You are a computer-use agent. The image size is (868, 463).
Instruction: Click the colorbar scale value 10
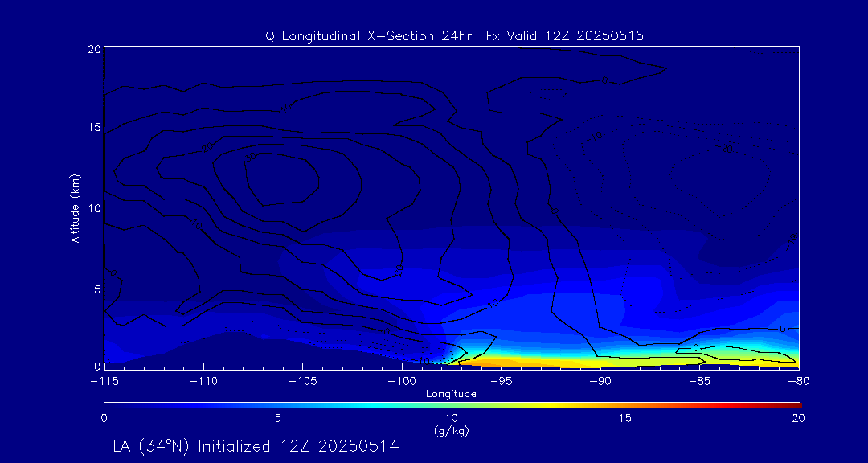coord(451,420)
